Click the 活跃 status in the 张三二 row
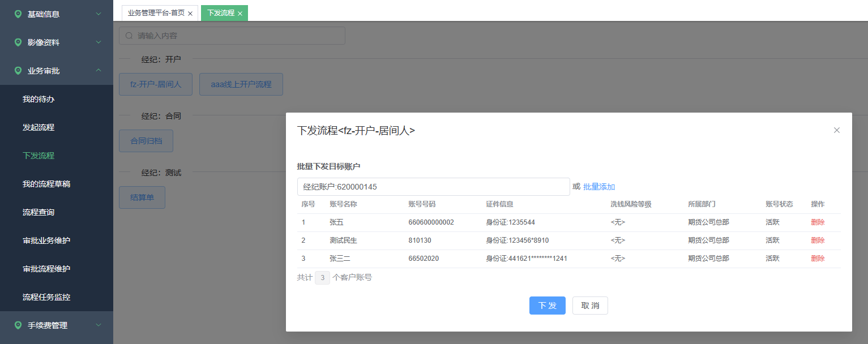This screenshot has width=868, height=344. point(772,259)
